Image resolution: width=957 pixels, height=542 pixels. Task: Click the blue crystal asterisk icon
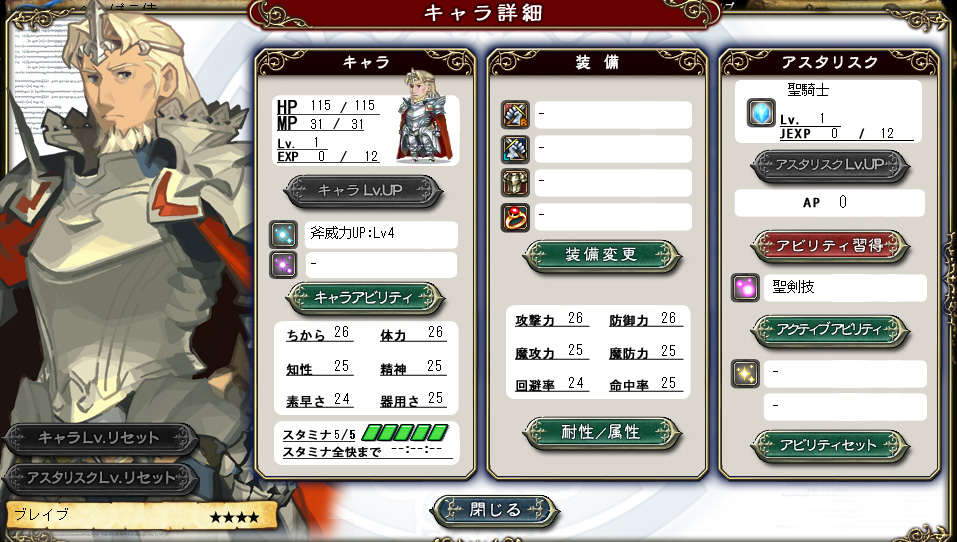pos(761,112)
